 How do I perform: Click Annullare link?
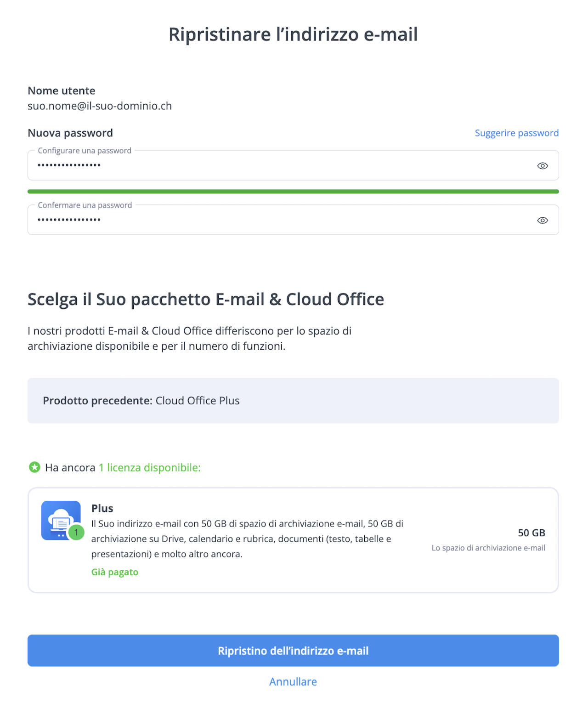[x=293, y=681]
